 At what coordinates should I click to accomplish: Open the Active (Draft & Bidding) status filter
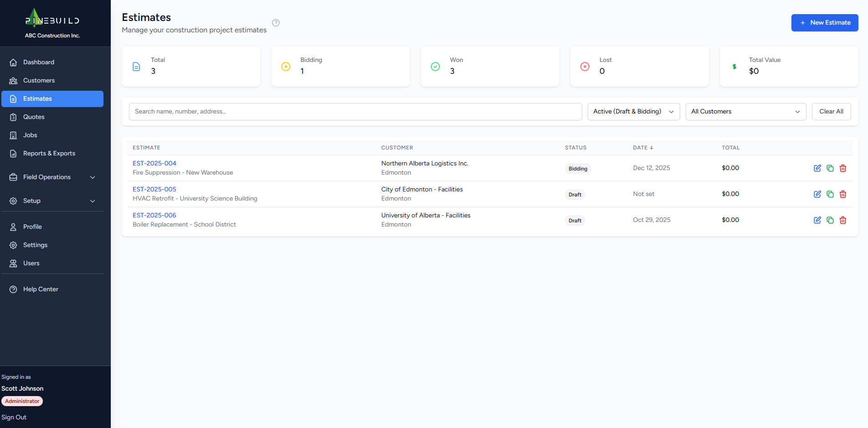click(x=633, y=112)
